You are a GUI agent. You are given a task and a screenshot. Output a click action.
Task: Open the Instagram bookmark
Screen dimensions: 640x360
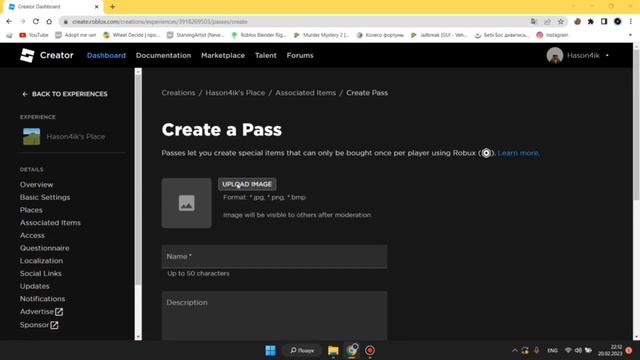(x=552, y=35)
